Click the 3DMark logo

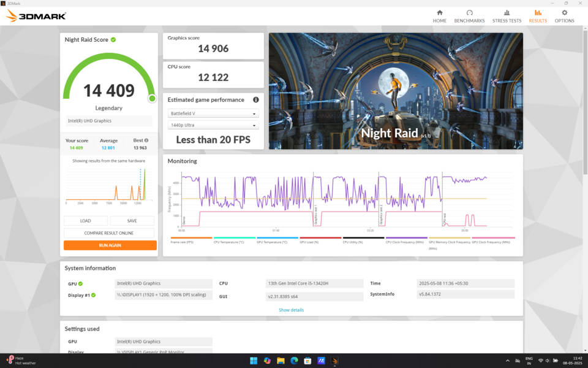pos(36,16)
